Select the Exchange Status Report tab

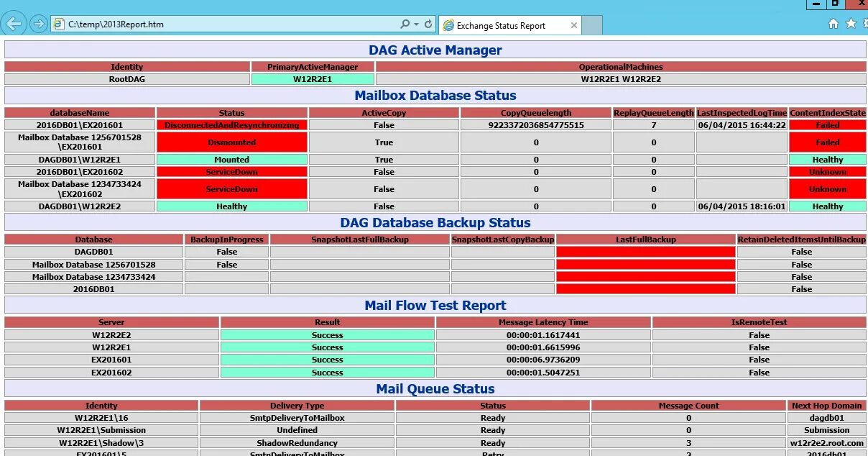pyautogui.click(x=509, y=25)
